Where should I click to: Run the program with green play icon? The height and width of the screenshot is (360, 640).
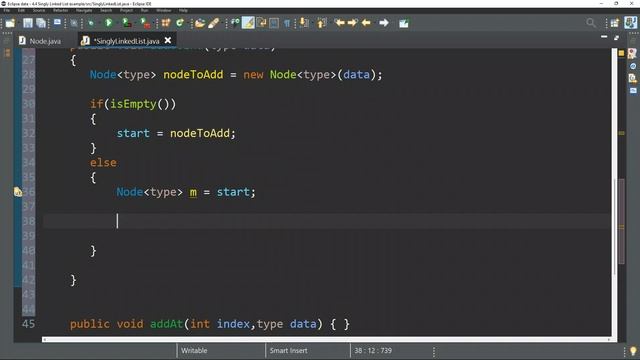click(x=109, y=23)
